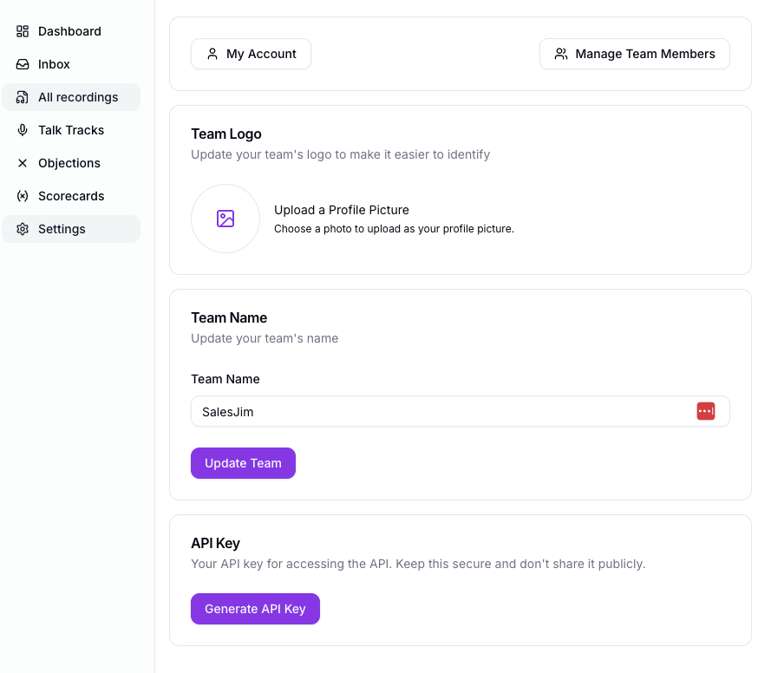Open the Scorecards icon in sidebar
The image size is (784, 673).
click(22, 196)
